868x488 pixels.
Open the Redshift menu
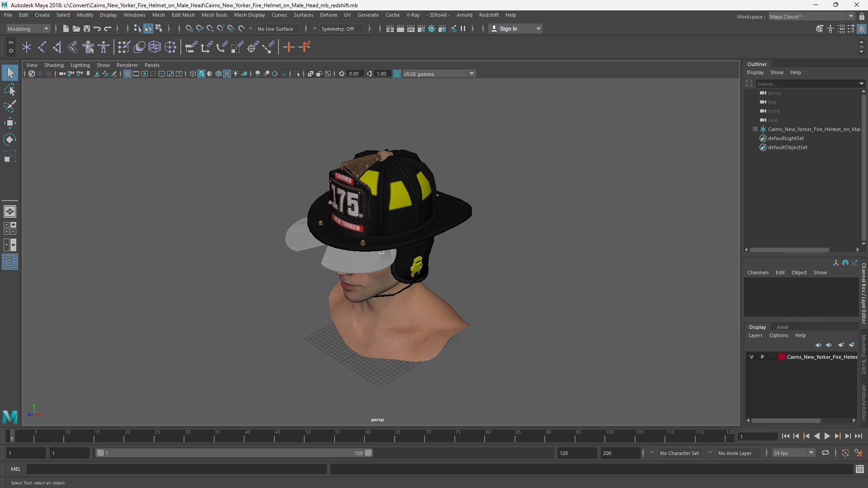pyautogui.click(x=489, y=15)
